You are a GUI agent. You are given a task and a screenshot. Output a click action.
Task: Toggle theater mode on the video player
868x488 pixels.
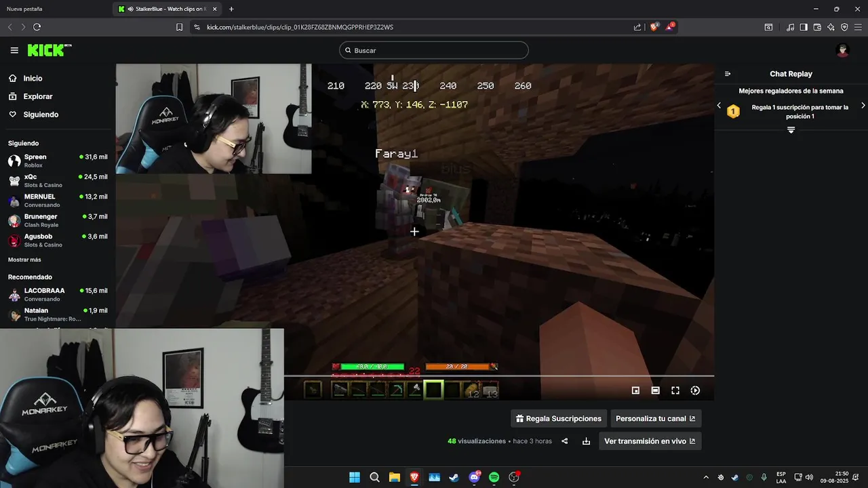pos(656,390)
